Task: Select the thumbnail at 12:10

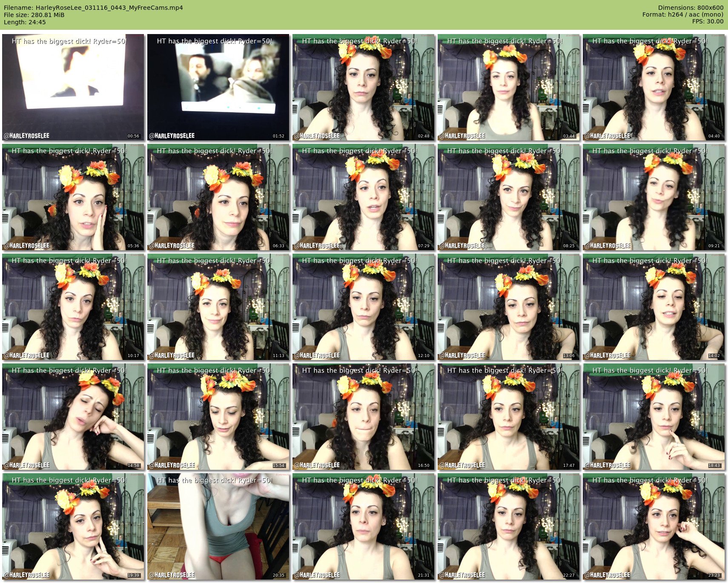Action: tap(364, 307)
